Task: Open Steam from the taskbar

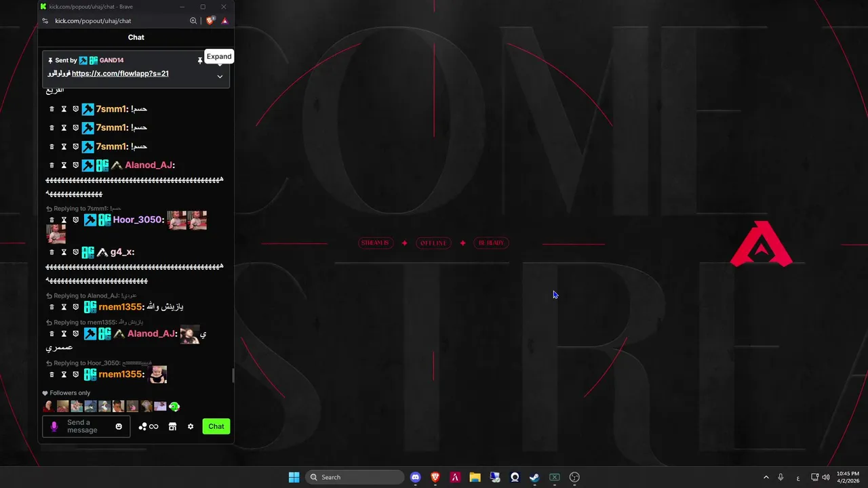Action: [x=534, y=477]
